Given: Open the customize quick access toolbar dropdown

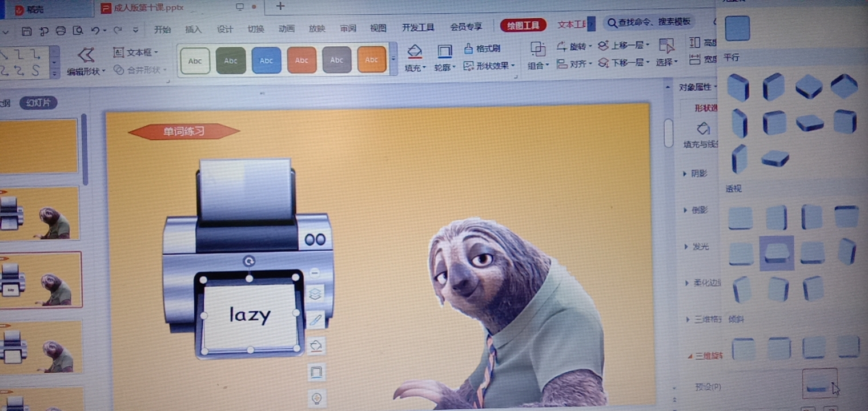Looking at the screenshot, I should (135, 30).
